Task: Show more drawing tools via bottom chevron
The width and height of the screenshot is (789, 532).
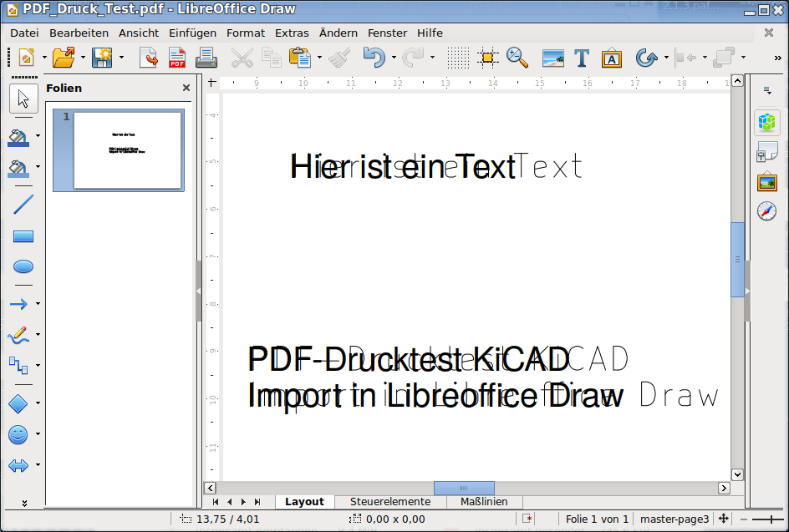Action: (x=24, y=503)
